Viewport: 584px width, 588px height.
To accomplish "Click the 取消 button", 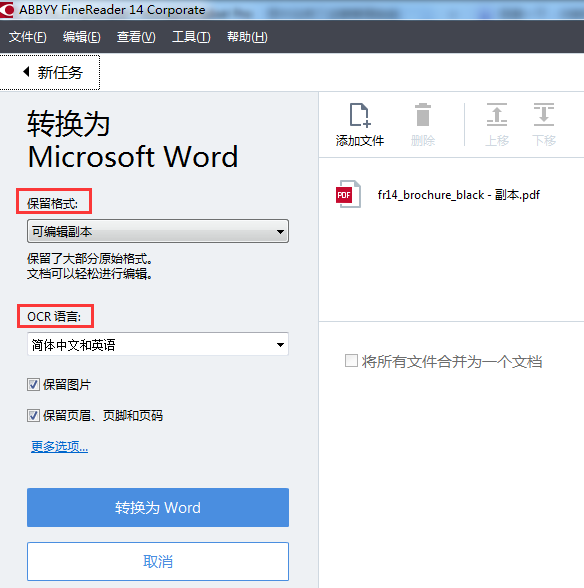I will (158, 561).
